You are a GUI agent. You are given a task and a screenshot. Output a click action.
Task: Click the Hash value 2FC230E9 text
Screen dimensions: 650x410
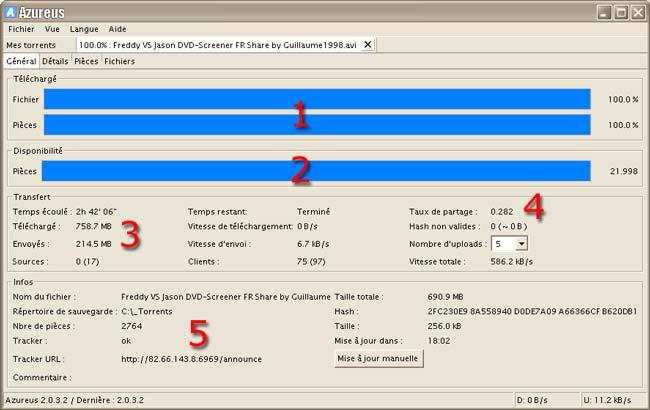pos(532,311)
